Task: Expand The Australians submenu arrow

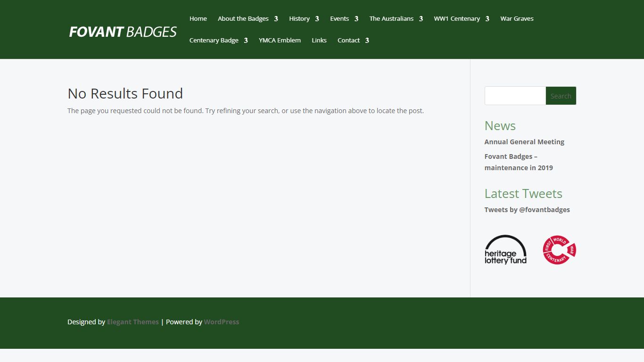Action: point(421,19)
